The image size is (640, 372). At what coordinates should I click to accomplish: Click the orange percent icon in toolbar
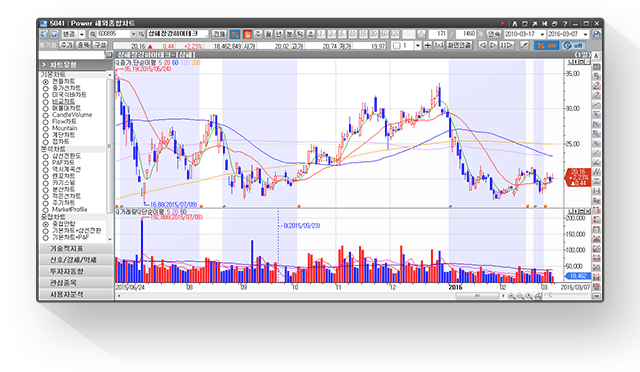[235, 34]
